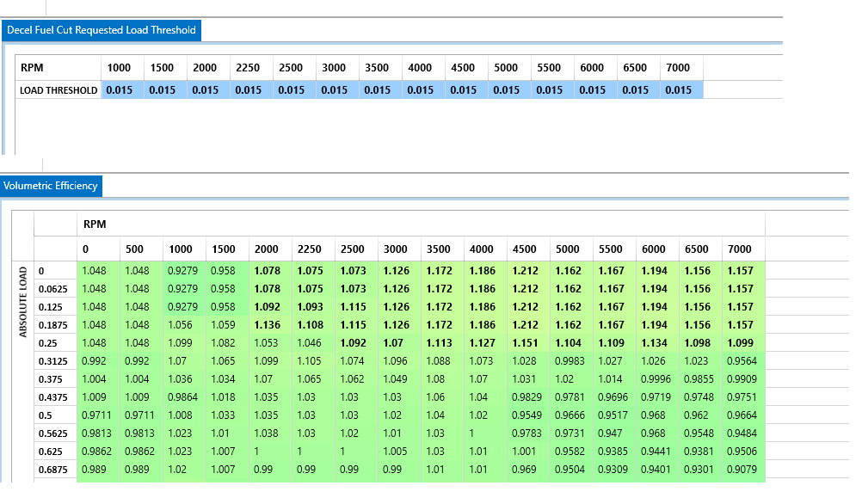Select VE cell 1.093 at load 0.125

313,307
